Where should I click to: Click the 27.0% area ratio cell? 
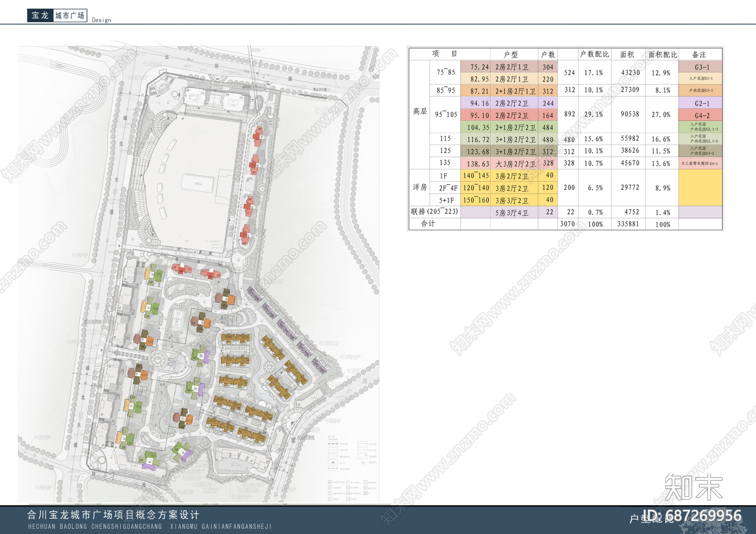tap(662, 114)
